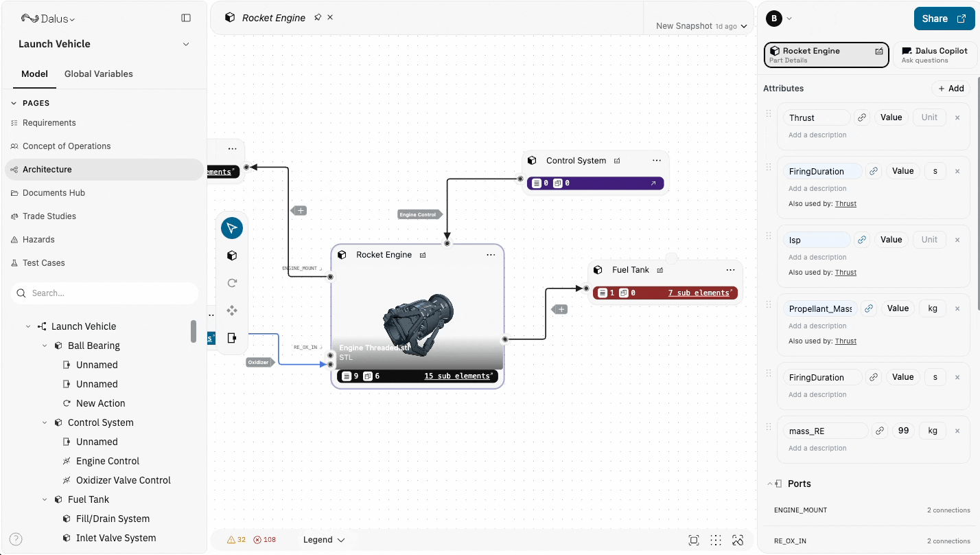Remove the mass_RE attribute with its X
This screenshot has height=555, width=980.
(957, 431)
